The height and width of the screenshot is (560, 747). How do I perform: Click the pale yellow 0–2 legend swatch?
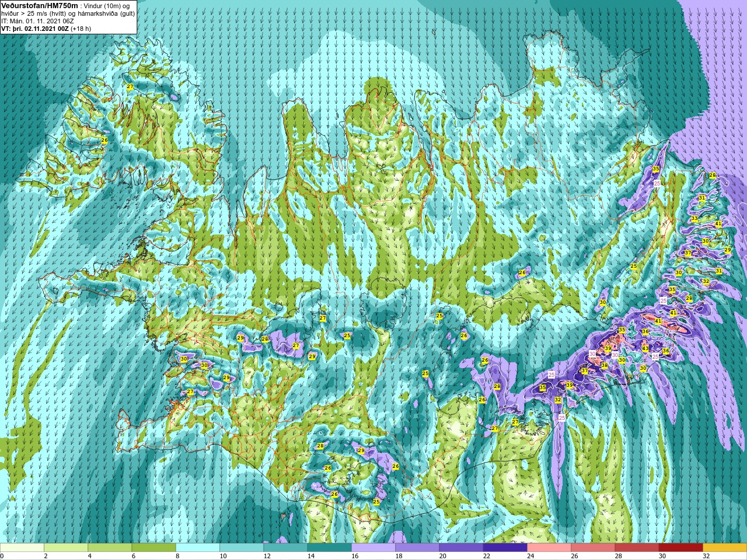pos(22,548)
